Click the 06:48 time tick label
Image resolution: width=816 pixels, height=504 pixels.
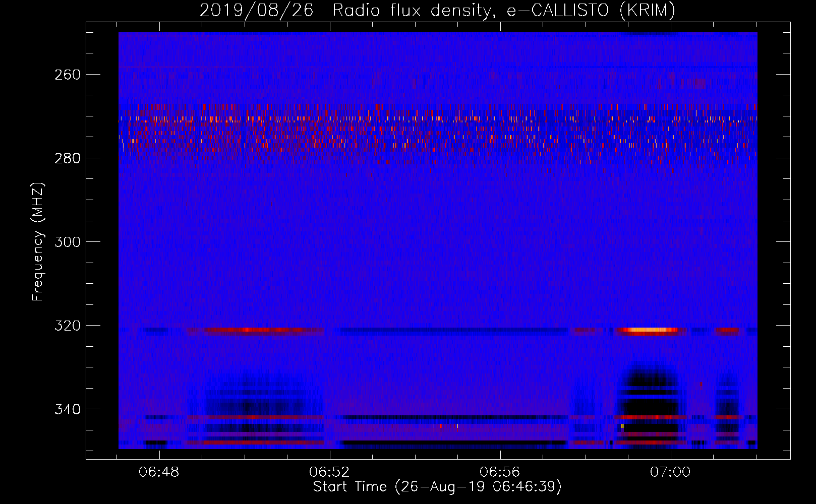(x=159, y=472)
